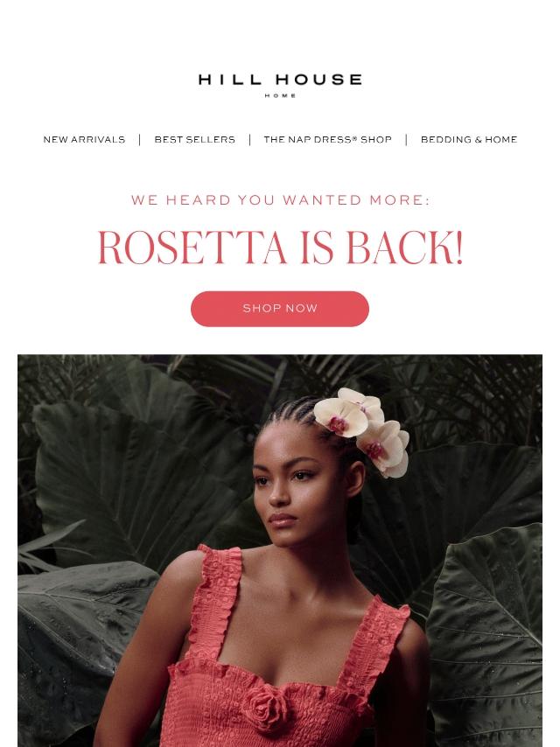Click the Hill House logo
The height and width of the screenshot is (747, 560).
[x=280, y=85]
